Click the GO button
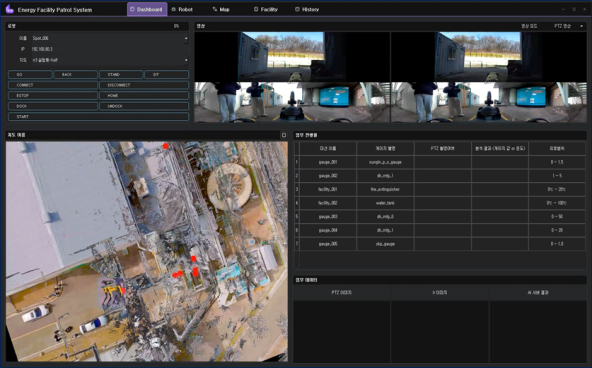Viewport: 592px width, 368px height. pyautogui.click(x=30, y=74)
